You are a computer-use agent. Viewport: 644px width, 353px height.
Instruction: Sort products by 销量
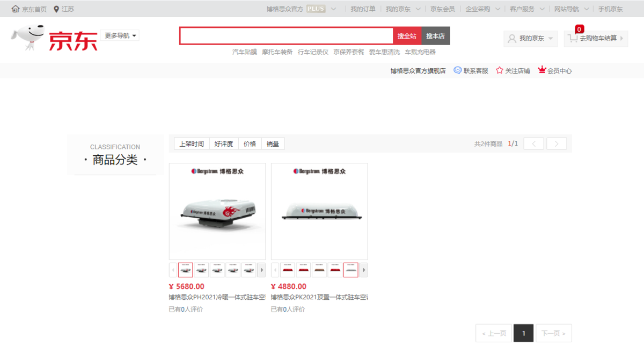(273, 143)
